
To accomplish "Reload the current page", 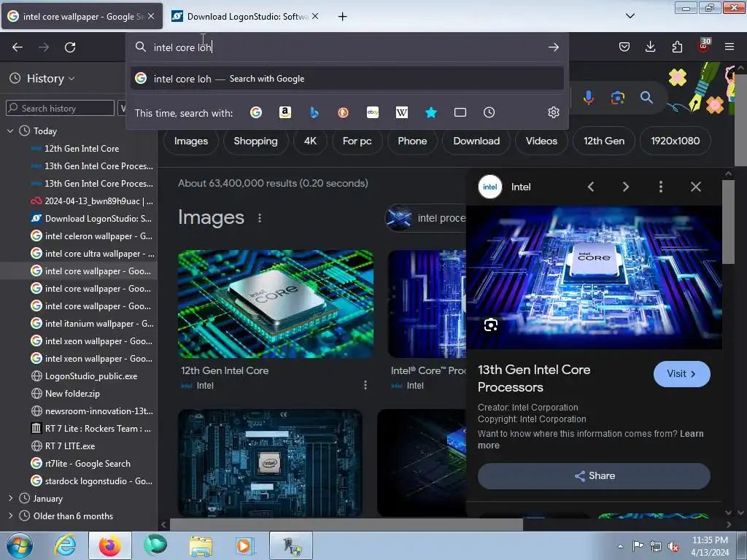I will (x=70, y=47).
